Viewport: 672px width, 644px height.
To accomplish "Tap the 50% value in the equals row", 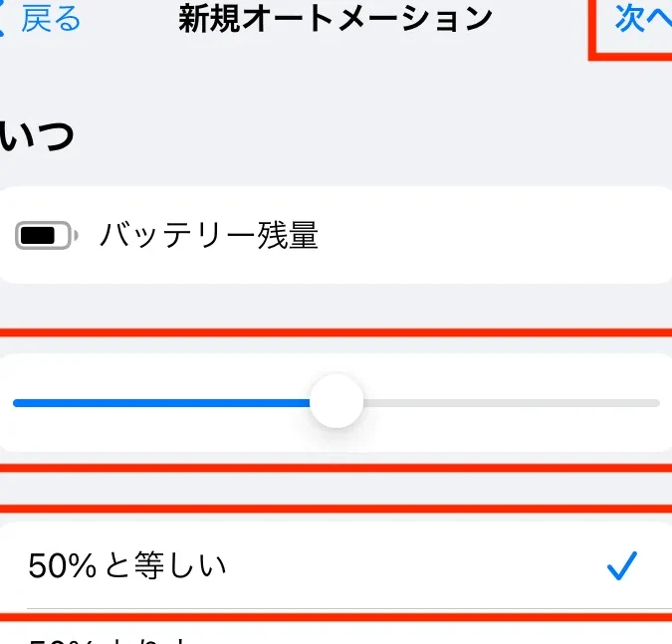I will click(x=62, y=565).
